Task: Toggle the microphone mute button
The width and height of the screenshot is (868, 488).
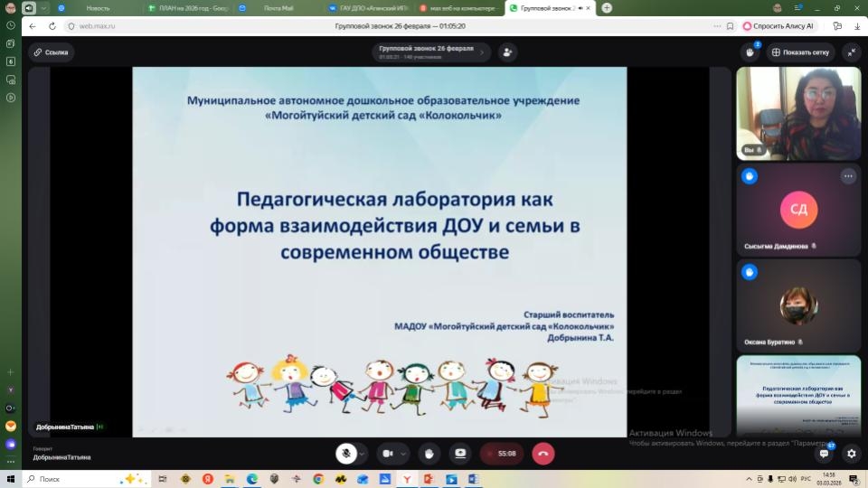Action: [x=344, y=454]
